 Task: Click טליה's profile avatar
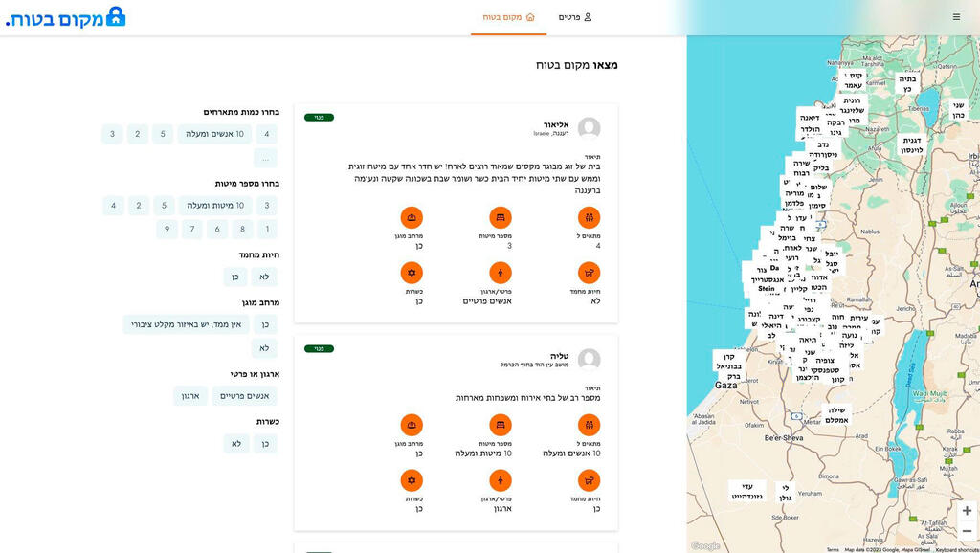(590, 360)
